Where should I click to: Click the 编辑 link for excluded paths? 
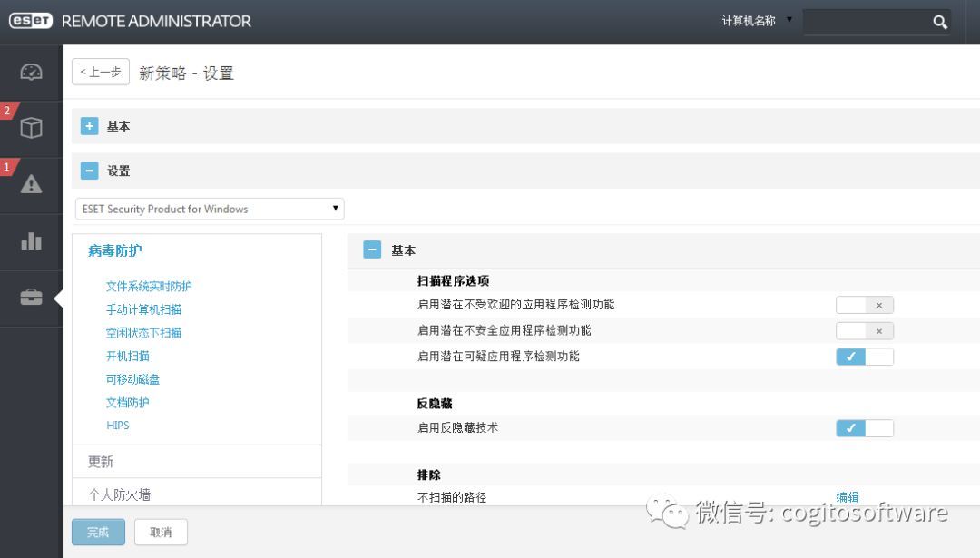(x=846, y=497)
